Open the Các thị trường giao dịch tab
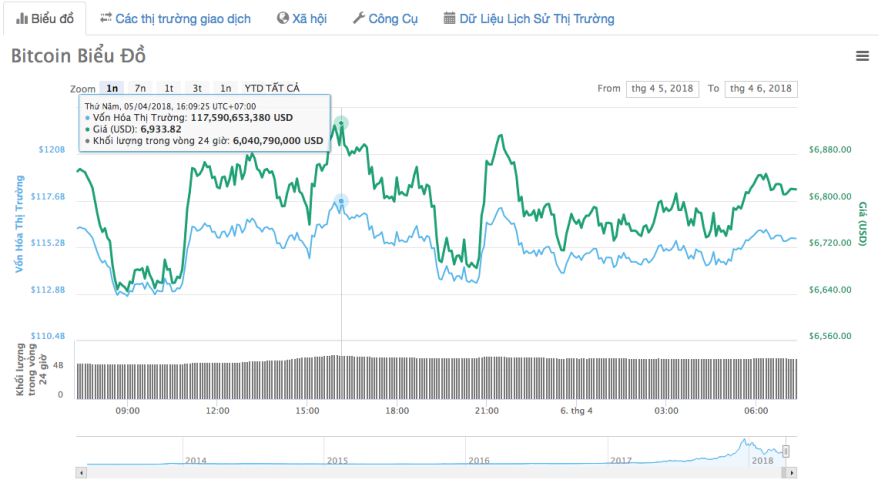 click(x=175, y=19)
